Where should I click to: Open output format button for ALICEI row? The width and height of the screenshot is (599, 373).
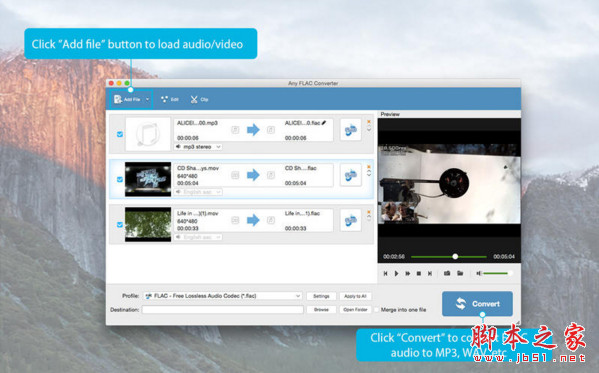coord(350,130)
